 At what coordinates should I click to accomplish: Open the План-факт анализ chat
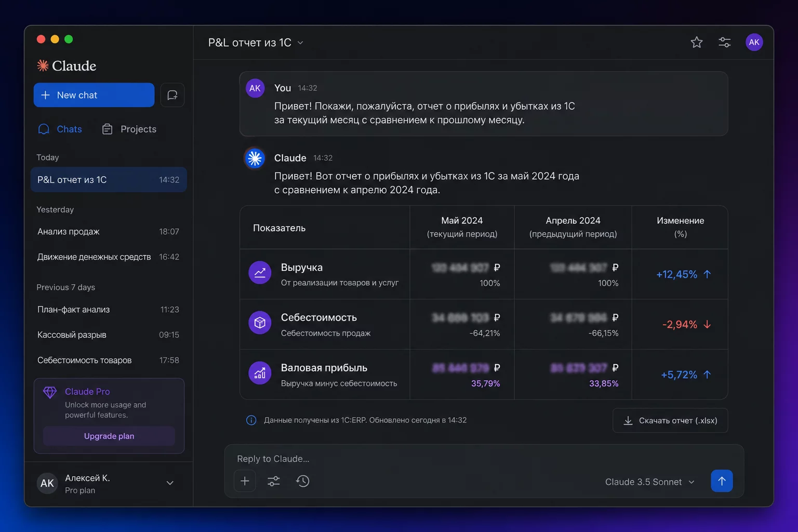[x=109, y=310]
